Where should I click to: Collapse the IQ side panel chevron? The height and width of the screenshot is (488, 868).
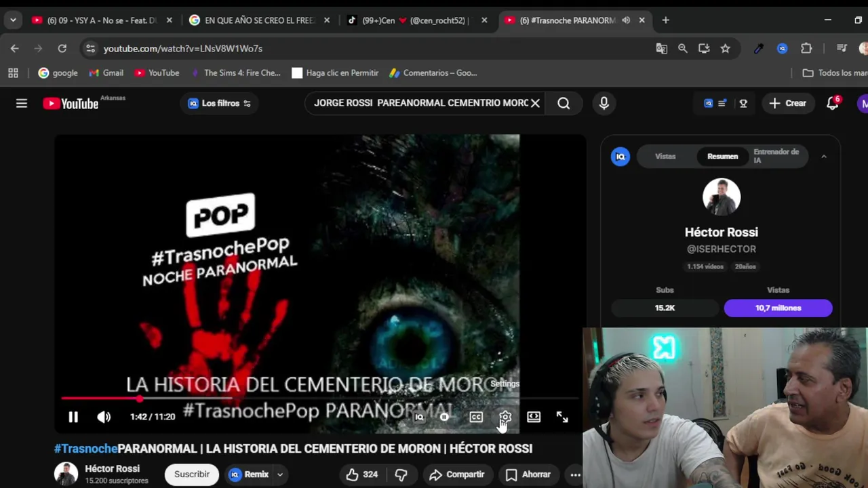coord(824,157)
